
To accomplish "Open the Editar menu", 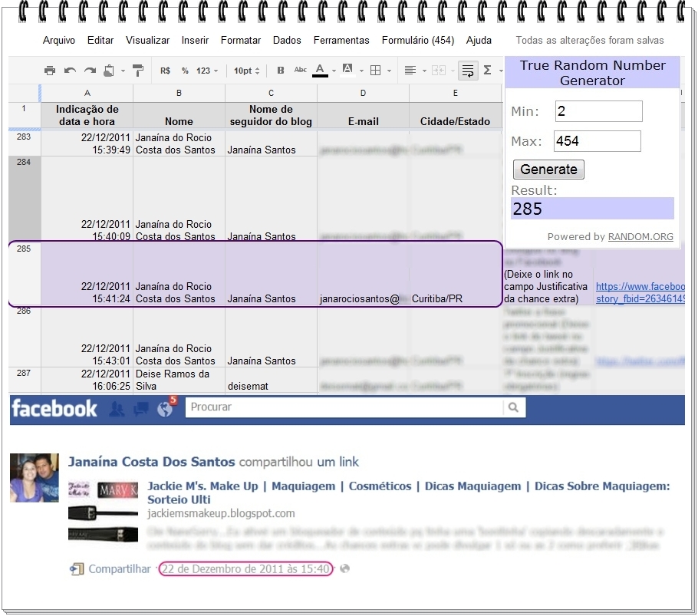I will [x=100, y=40].
